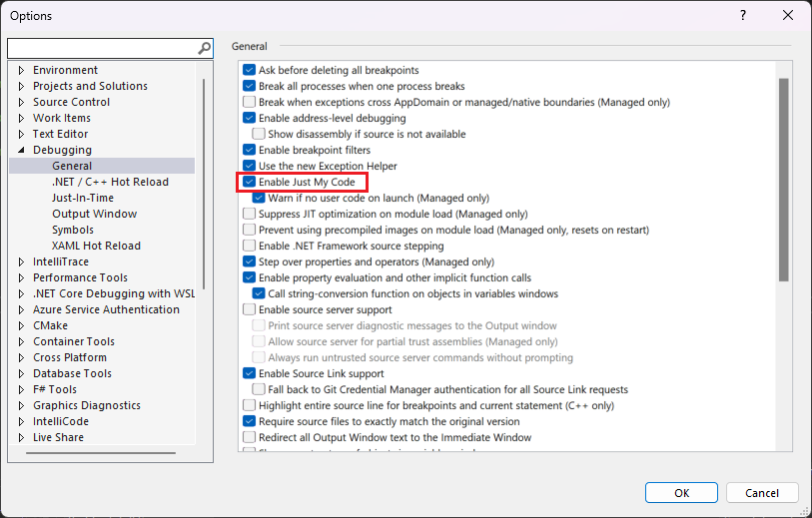
Task: Check Enable source server support
Action: point(250,309)
